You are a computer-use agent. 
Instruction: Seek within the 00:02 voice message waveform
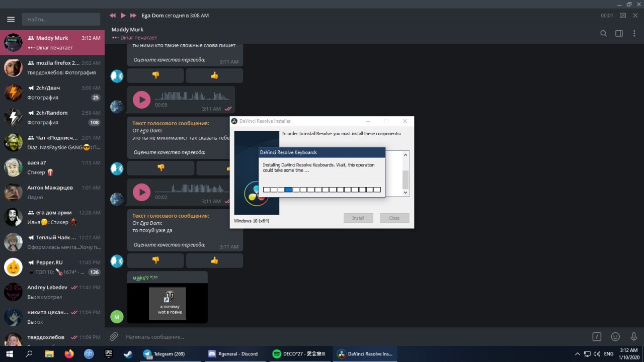(x=192, y=188)
